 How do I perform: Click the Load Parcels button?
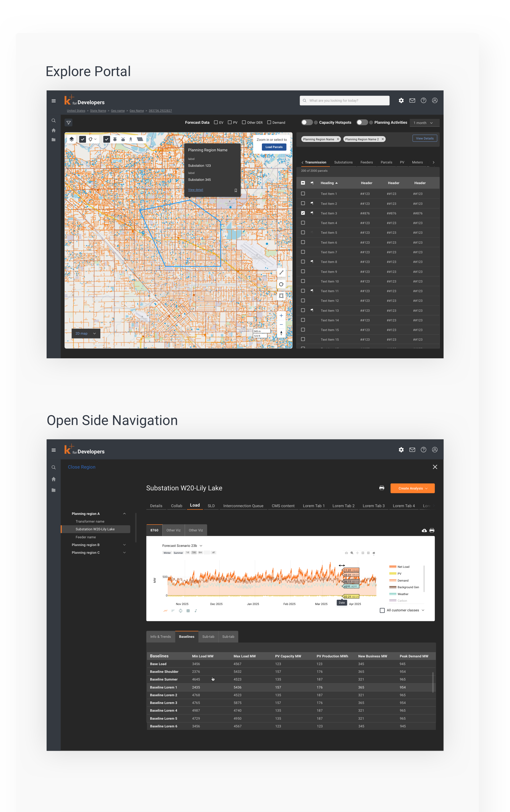click(273, 147)
